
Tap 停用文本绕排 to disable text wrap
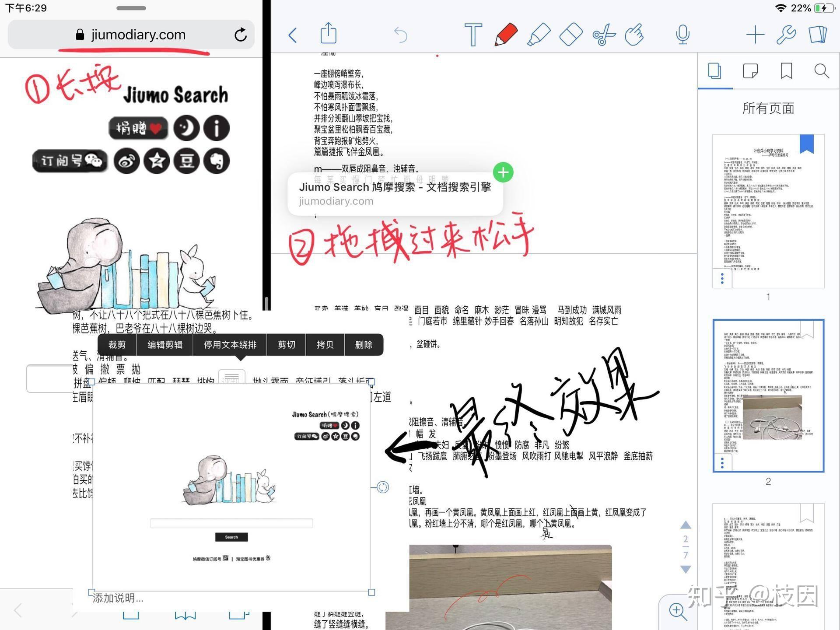pyautogui.click(x=229, y=345)
